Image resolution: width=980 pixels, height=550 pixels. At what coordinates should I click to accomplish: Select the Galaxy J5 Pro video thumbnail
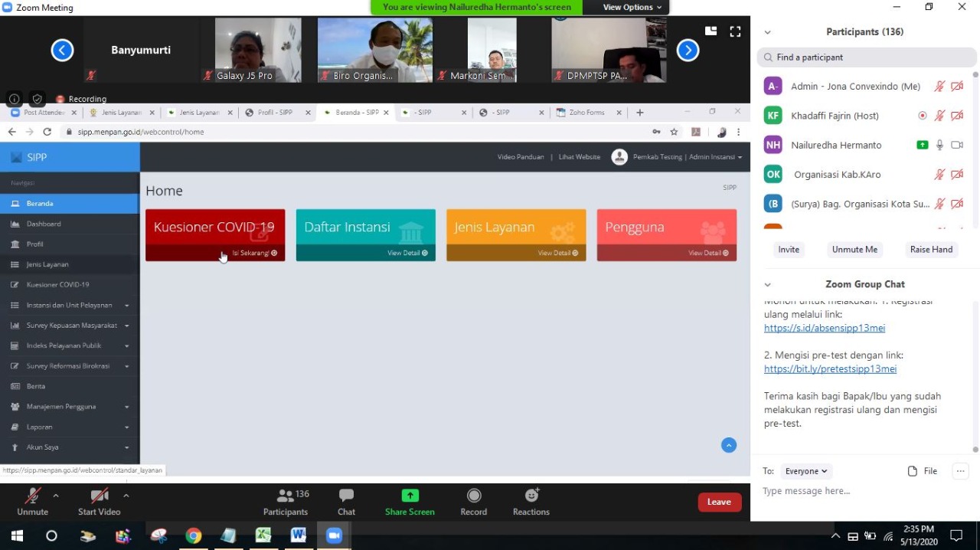point(258,50)
